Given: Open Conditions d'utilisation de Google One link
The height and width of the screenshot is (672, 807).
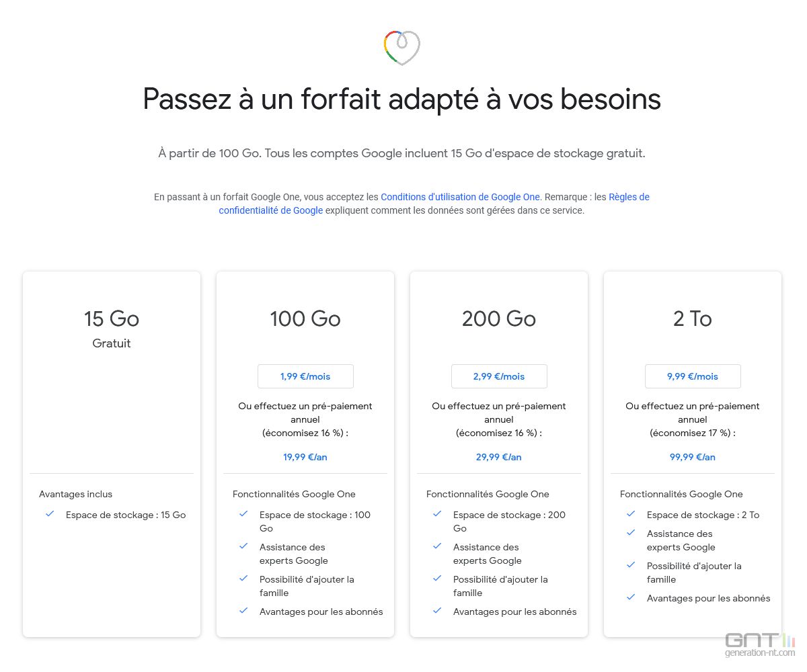Looking at the screenshot, I should (460, 197).
